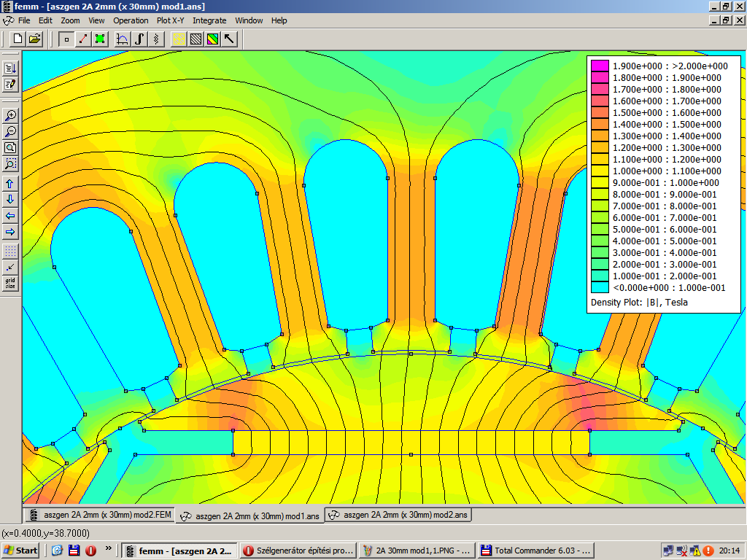
Task: Open the File menu
Action: pyautogui.click(x=24, y=20)
